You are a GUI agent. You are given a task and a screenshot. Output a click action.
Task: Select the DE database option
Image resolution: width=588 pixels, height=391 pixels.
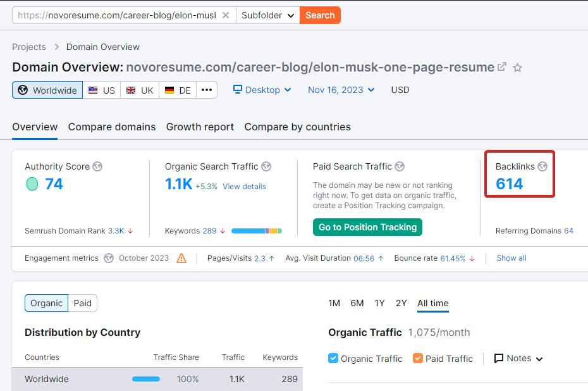(178, 90)
